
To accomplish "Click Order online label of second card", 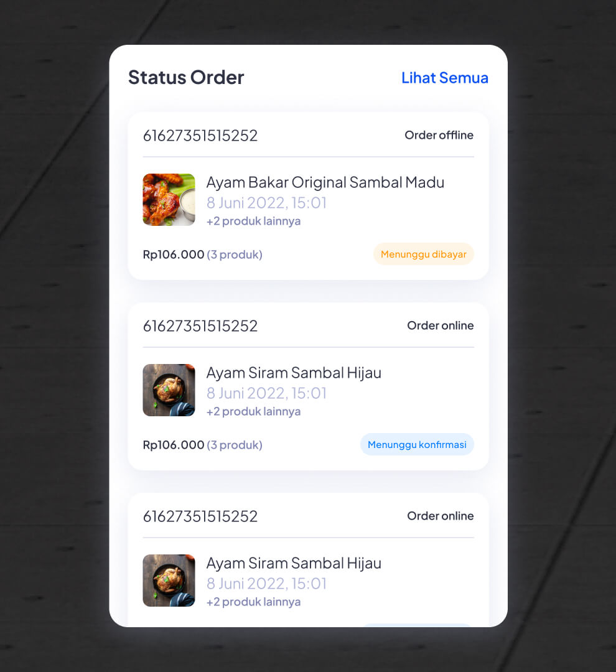I will 441,325.
